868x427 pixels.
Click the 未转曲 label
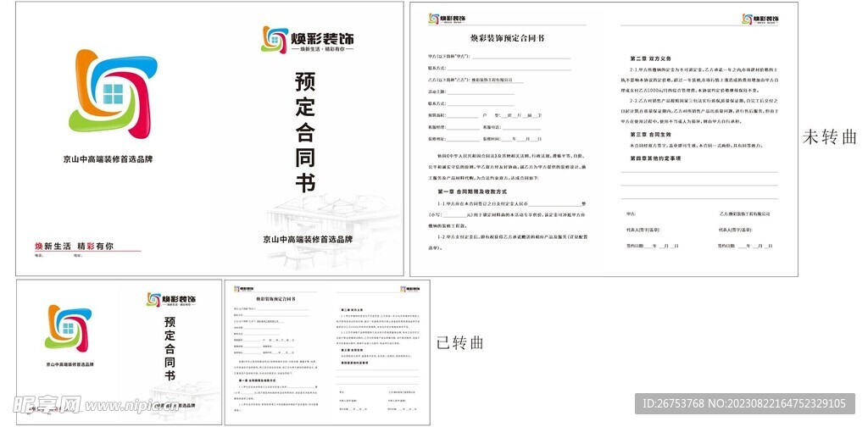[829, 137]
